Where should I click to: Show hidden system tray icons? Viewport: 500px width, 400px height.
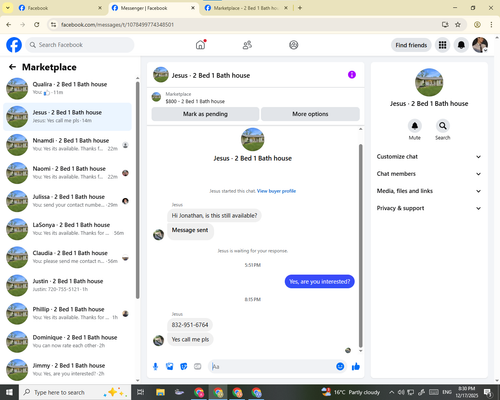coord(392,392)
